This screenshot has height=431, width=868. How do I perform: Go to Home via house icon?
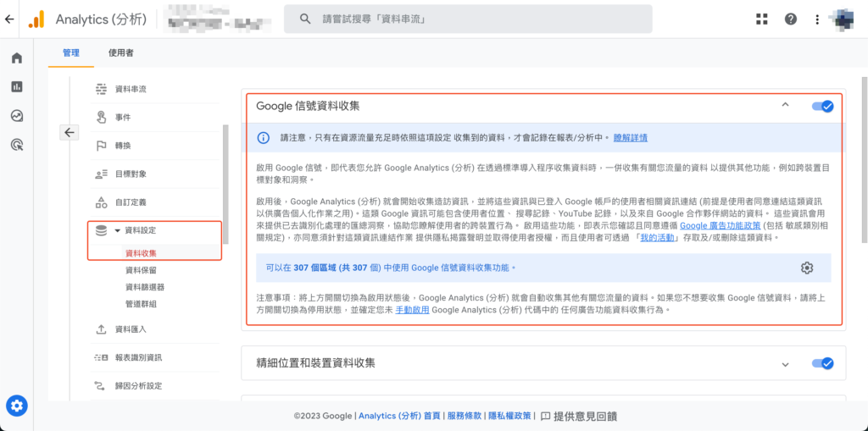(17, 58)
